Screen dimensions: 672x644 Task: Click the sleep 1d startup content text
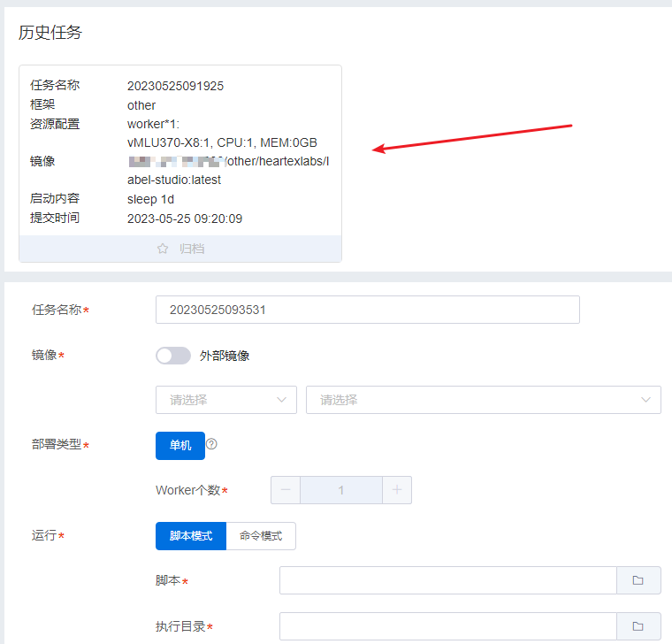[x=150, y=199]
